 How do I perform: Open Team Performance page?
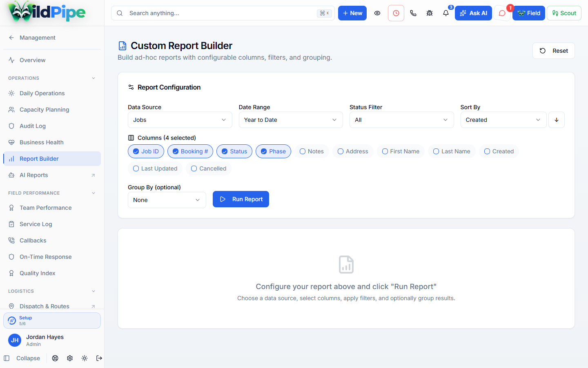tap(52, 208)
